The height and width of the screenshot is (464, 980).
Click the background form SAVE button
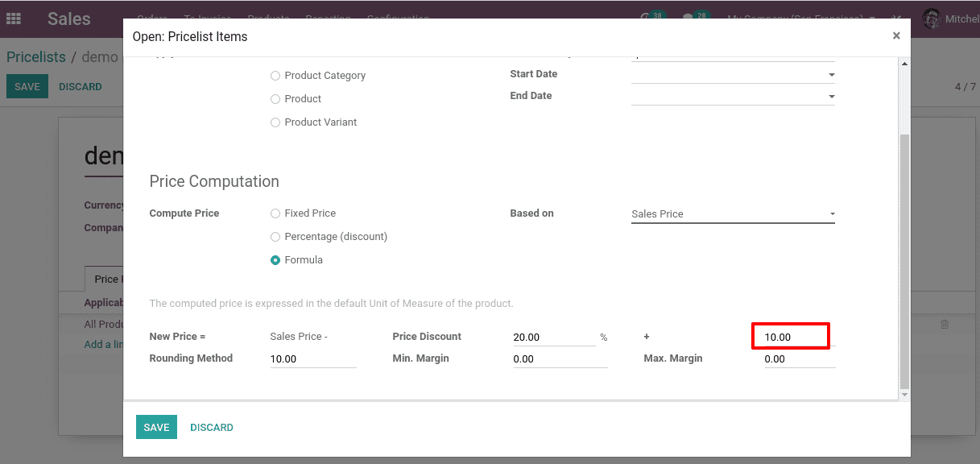pyautogui.click(x=27, y=86)
